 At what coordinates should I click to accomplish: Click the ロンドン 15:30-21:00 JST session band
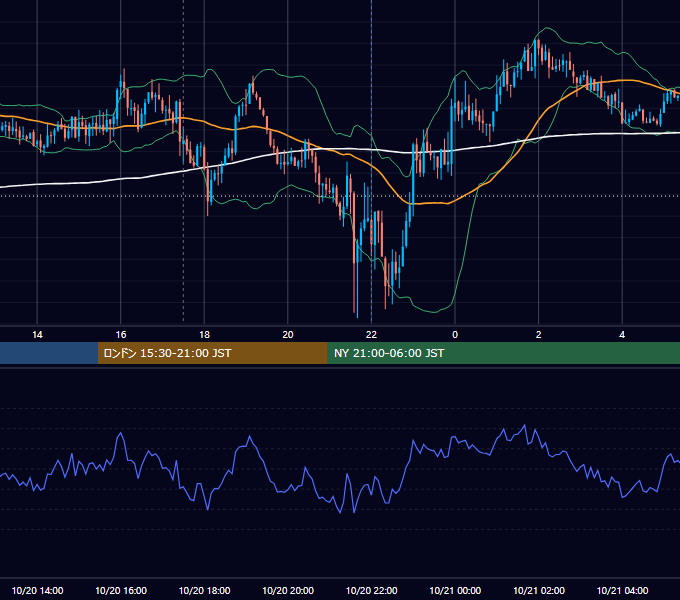point(212,353)
